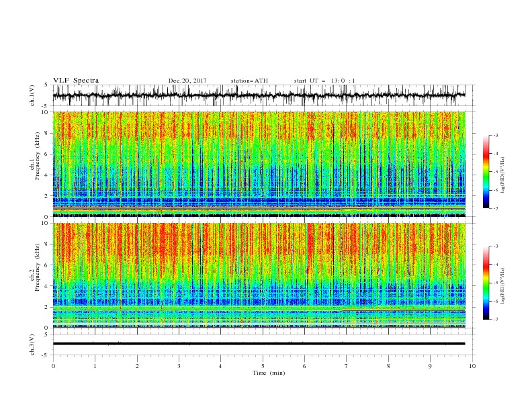Click the 'station=ATH' label
This screenshot has height=411, width=532.
point(249,81)
